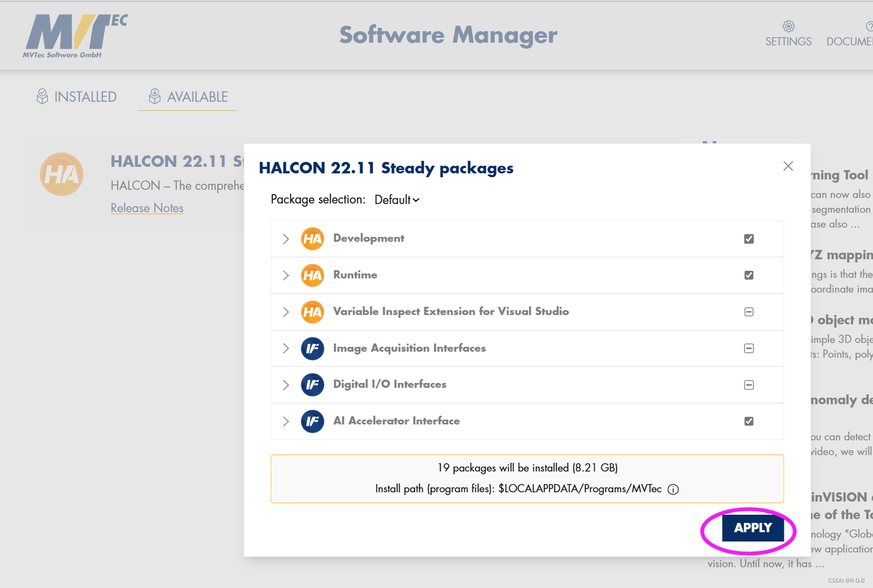
Task: Click AI Accelerator Interface label
Action: [x=396, y=421]
